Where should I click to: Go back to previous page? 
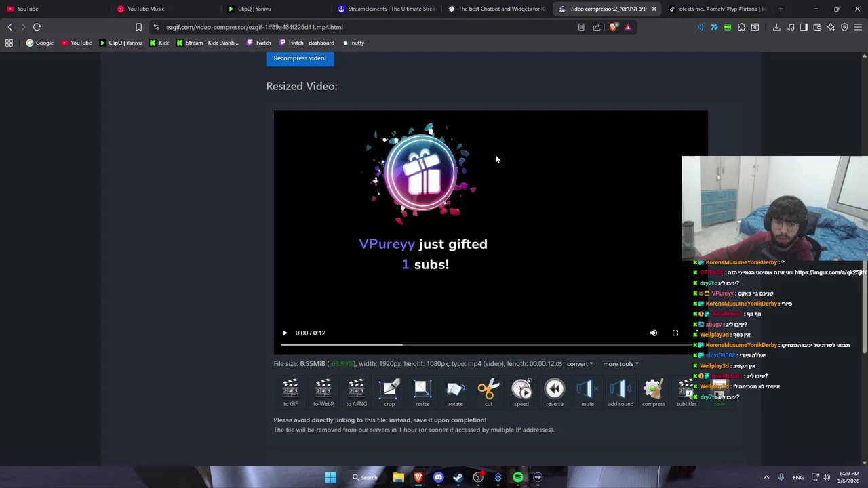point(9,27)
